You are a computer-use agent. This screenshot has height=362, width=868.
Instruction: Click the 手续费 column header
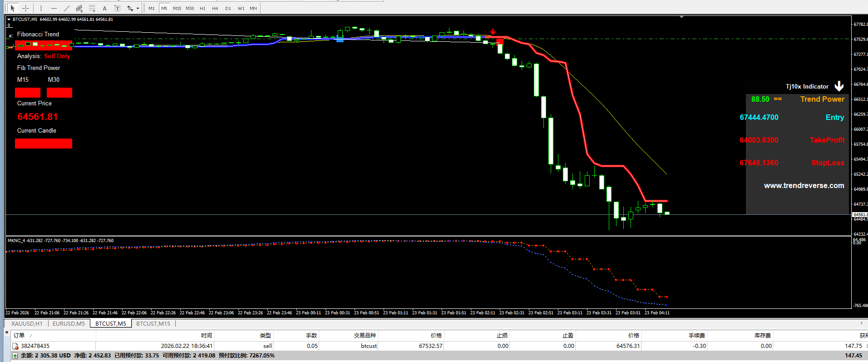[x=674, y=335]
